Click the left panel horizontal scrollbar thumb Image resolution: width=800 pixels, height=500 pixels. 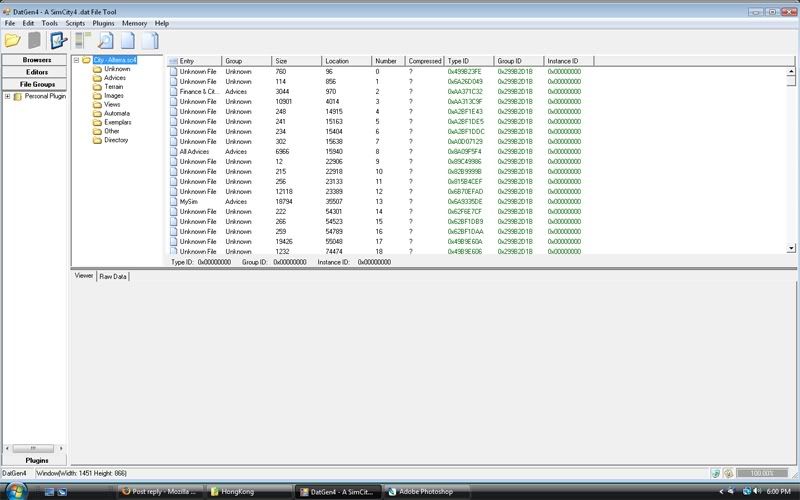coord(33,448)
